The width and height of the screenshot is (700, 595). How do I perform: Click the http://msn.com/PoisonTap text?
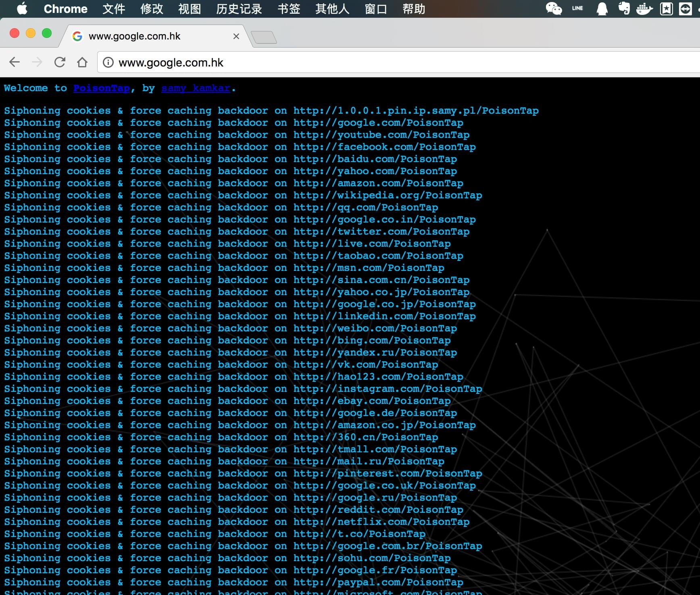(369, 268)
